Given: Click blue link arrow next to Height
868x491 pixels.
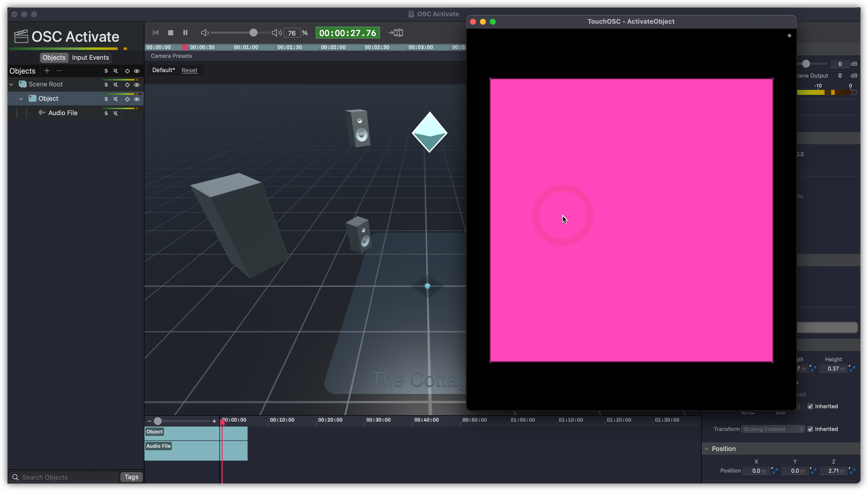Looking at the screenshot, I should click(852, 368).
